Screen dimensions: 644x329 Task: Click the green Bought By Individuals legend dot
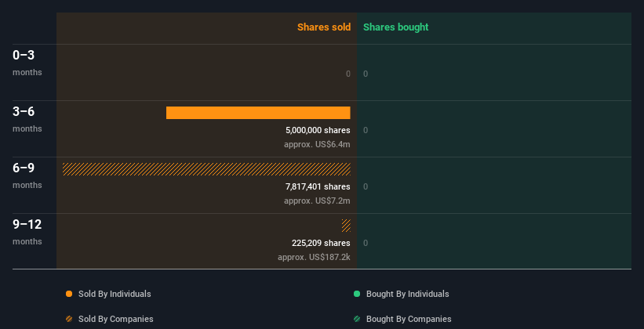tap(357, 294)
